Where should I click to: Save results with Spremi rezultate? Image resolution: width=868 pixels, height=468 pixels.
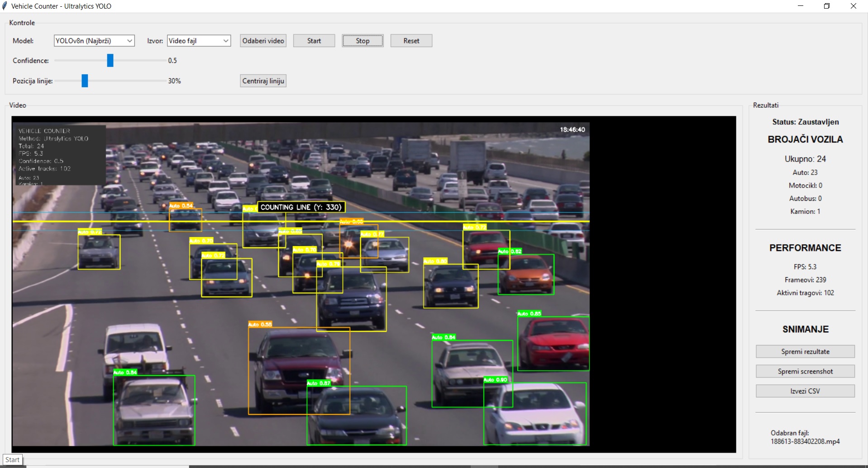point(805,351)
